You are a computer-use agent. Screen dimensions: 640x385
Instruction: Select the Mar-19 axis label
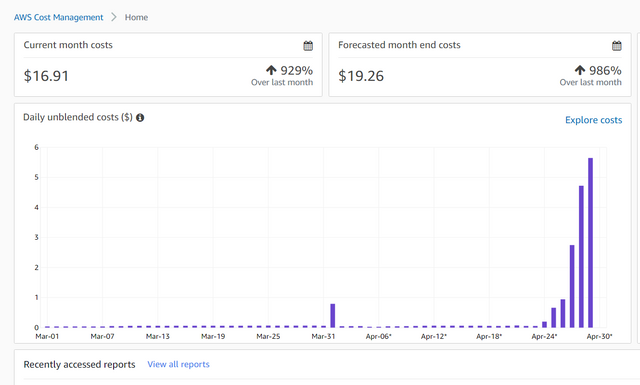[x=213, y=336]
